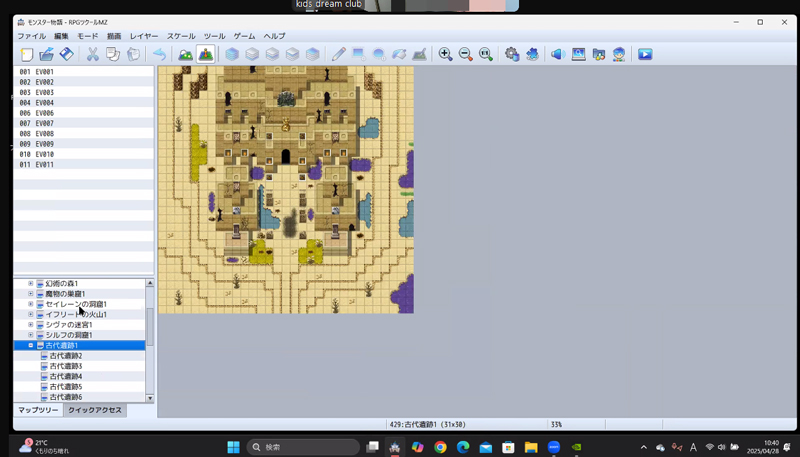The image size is (800, 457).
Task: Select event 001 EV001 in list
Action: (x=84, y=72)
